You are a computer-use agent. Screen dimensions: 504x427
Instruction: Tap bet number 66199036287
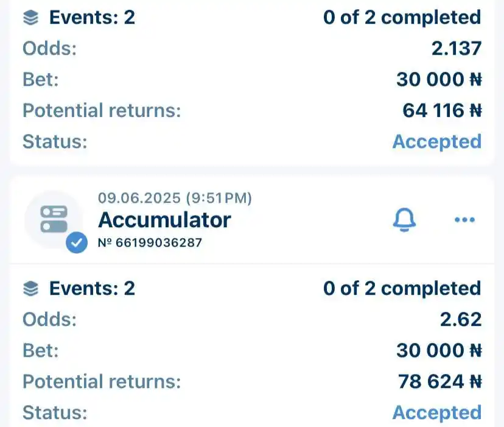click(150, 242)
